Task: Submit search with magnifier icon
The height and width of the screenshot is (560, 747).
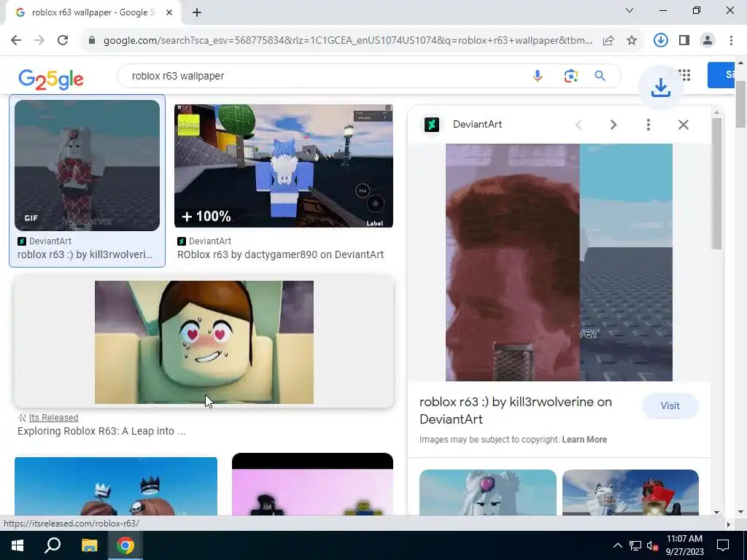Action: click(x=600, y=76)
